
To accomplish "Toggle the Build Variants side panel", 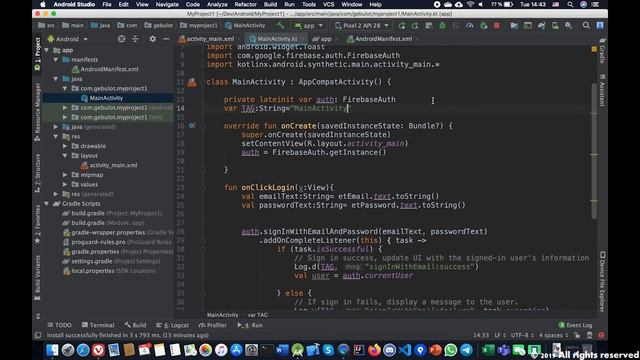I will pyautogui.click(x=38, y=278).
